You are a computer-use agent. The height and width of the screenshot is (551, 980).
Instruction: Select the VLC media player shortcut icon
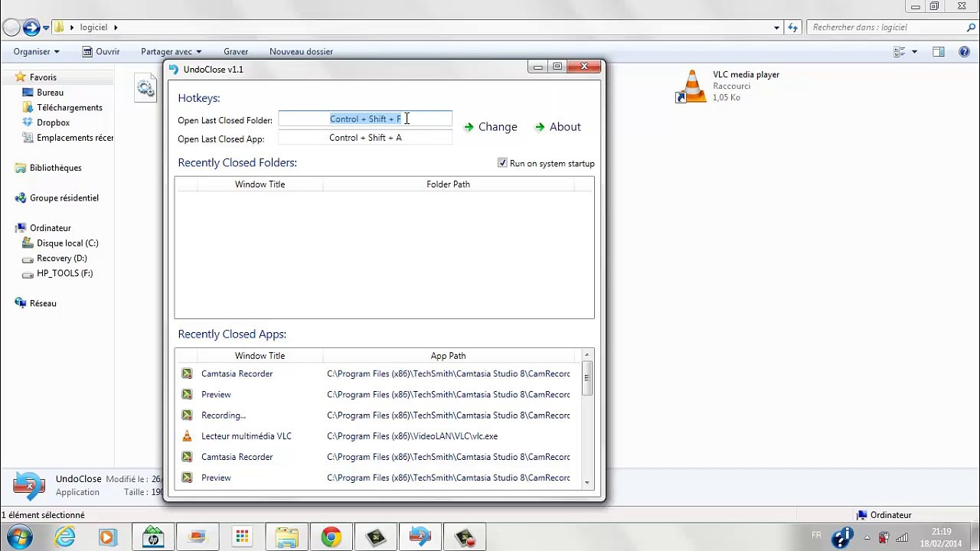click(691, 86)
